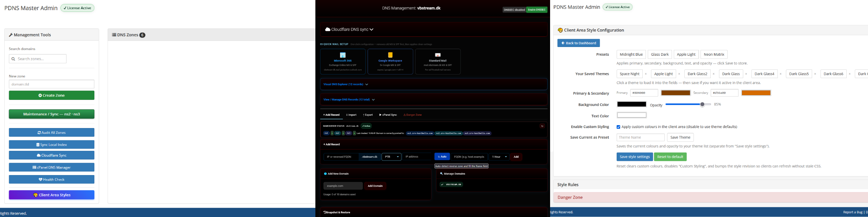Viewport: 868px width, 217px height.
Task: Open the cPanel DNS Manager
Action: click(x=52, y=167)
